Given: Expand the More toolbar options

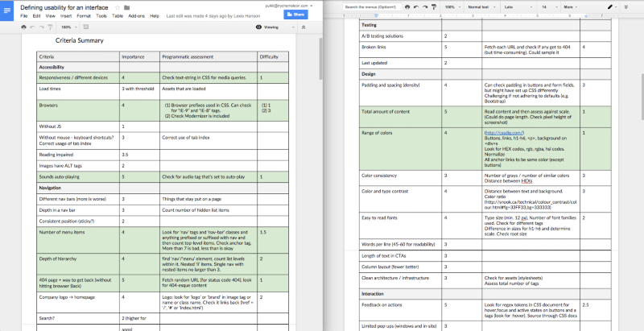Looking at the screenshot, I should tap(571, 7).
